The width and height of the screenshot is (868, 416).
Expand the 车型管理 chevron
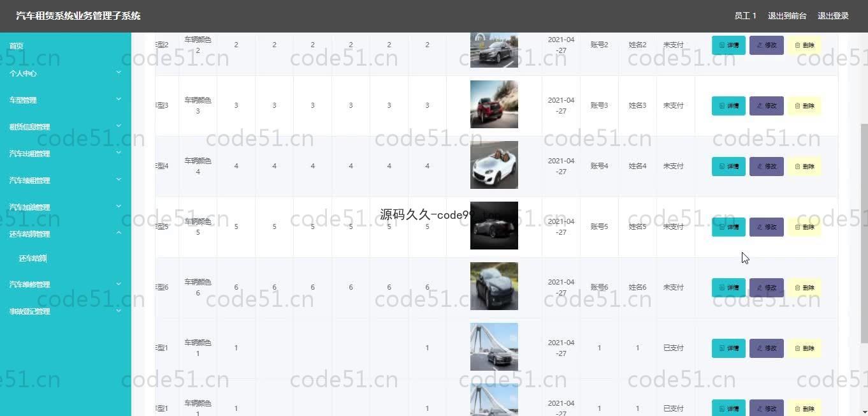[x=119, y=100]
